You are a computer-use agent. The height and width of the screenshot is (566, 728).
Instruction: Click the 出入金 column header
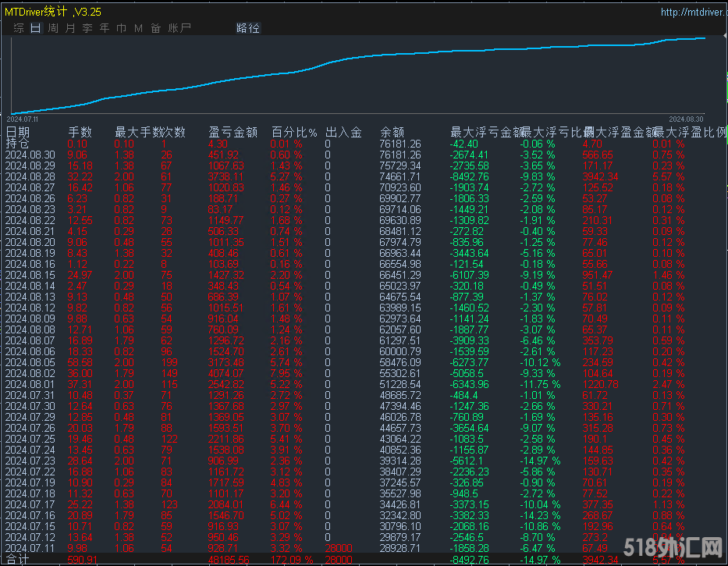tap(343, 133)
